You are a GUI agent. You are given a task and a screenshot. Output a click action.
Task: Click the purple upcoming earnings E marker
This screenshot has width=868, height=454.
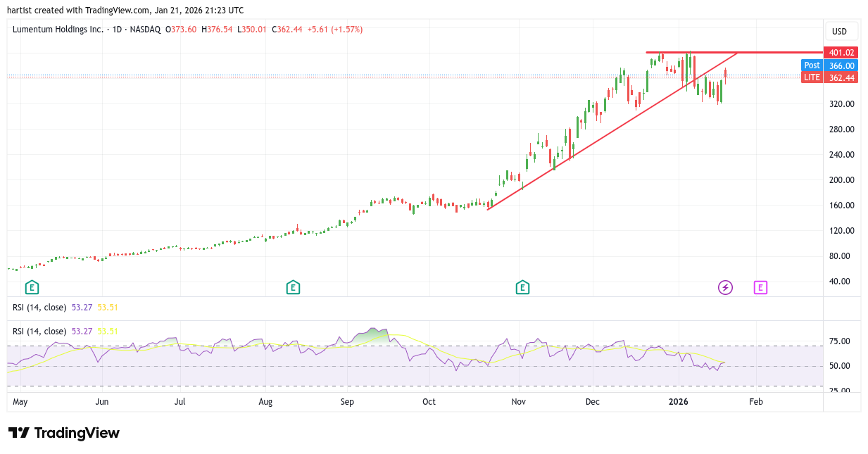click(760, 287)
